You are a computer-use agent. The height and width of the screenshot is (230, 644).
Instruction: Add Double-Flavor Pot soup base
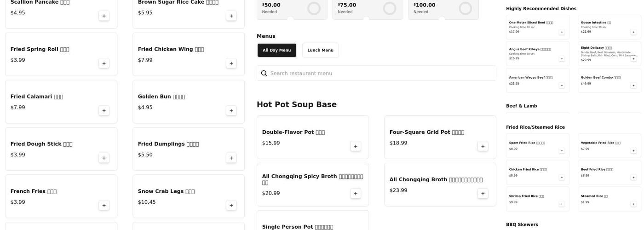356,146
